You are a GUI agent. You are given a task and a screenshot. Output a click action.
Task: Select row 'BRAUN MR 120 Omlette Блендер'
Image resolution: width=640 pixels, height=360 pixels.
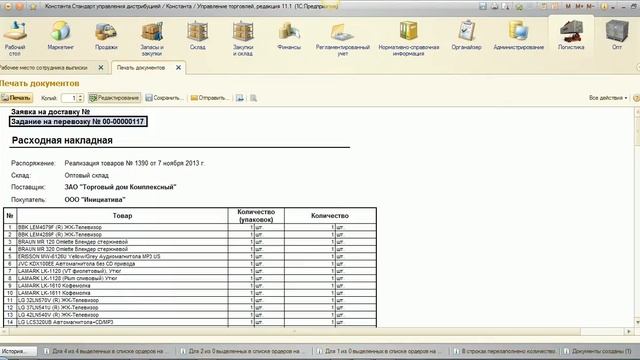[190, 242]
